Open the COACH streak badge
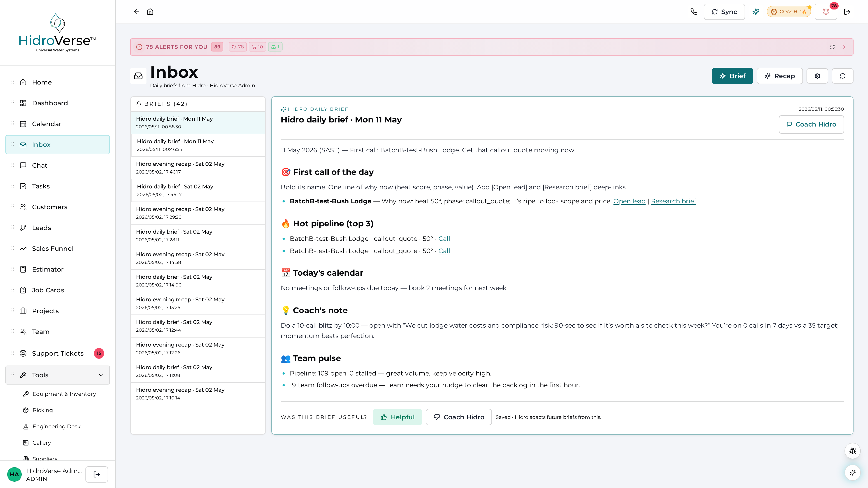The height and width of the screenshot is (488, 868). [789, 12]
